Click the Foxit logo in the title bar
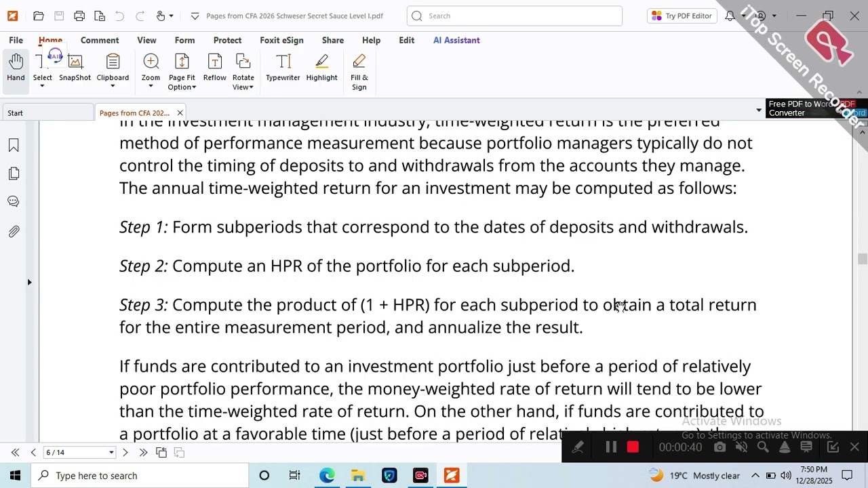Image resolution: width=868 pixels, height=488 pixels. click(x=12, y=16)
